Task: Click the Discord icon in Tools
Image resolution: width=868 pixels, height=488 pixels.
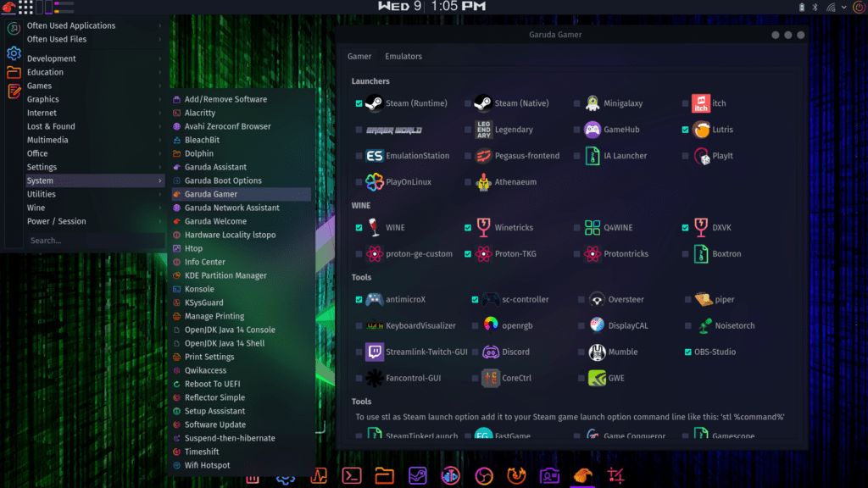Action: pyautogui.click(x=491, y=352)
